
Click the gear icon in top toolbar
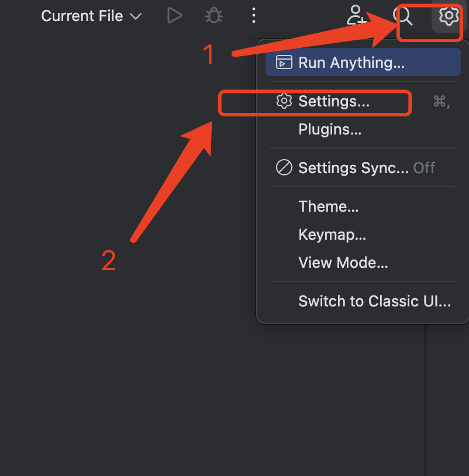coord(449,16)
